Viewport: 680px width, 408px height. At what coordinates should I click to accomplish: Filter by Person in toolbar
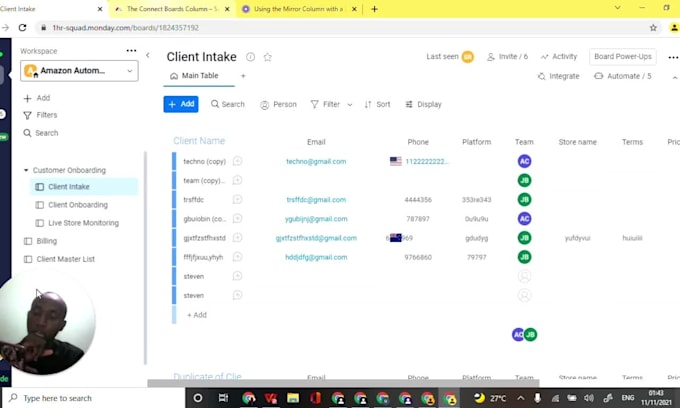point(278,104)
